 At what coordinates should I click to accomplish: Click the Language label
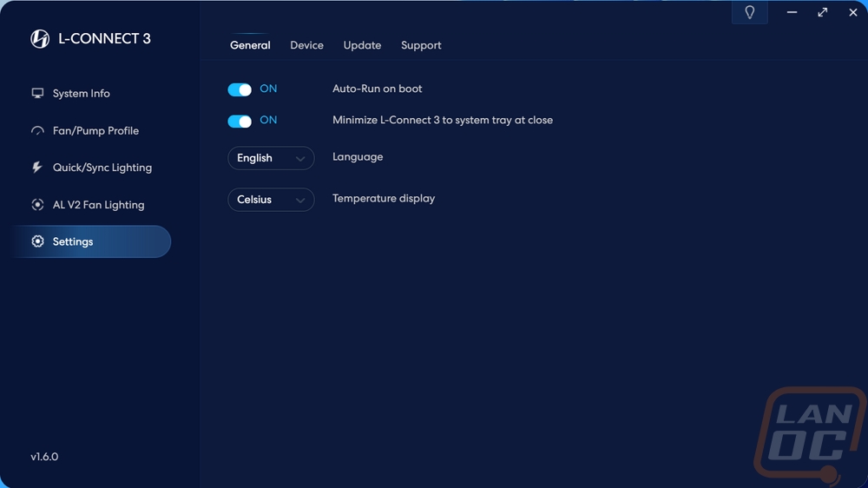point(358,157)
